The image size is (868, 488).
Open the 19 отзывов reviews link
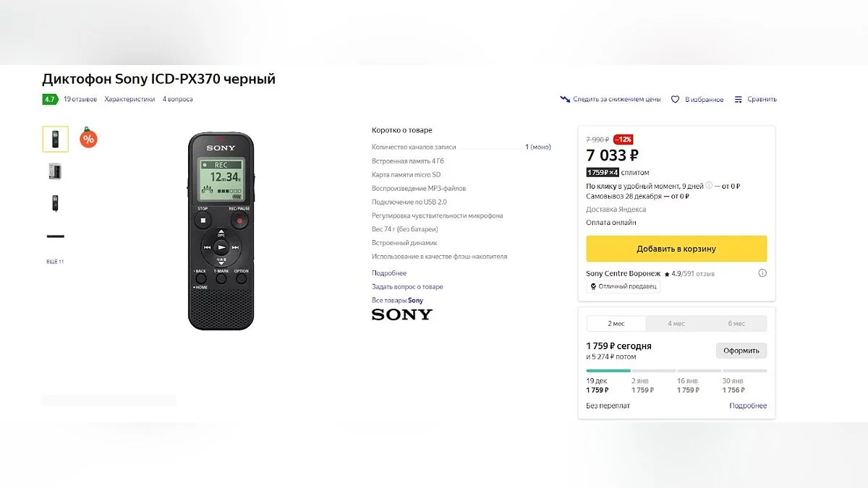point(80,99)
